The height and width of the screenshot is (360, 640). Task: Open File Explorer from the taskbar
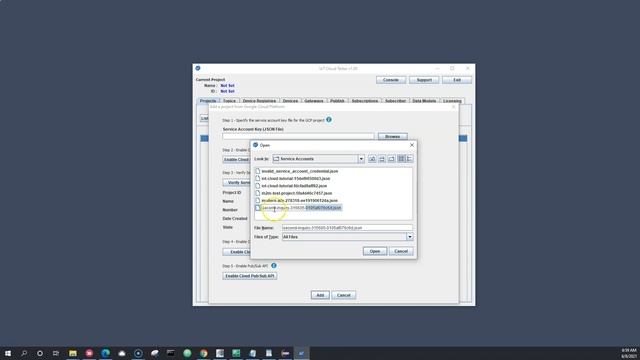[x=73, y=353]
